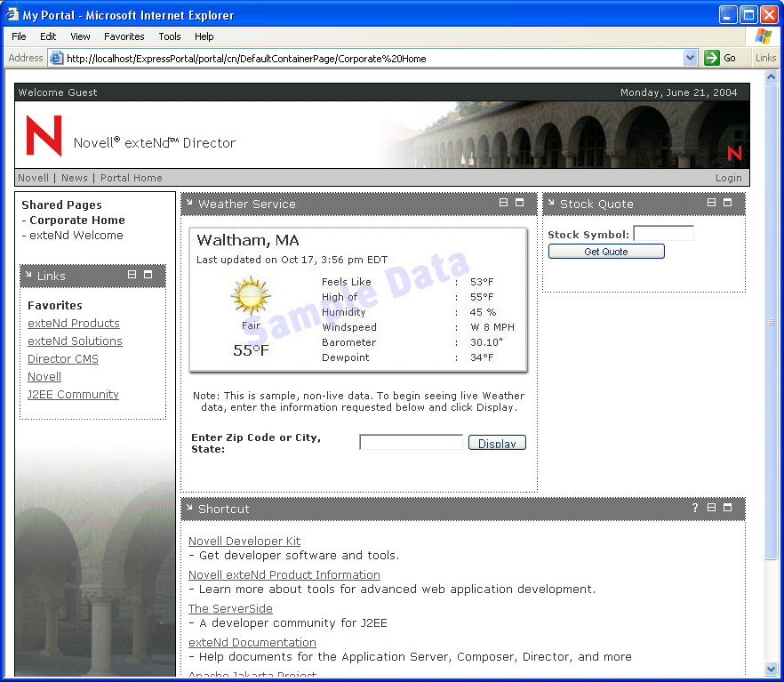Open the Novell navigation link in the header
The image size is (784, 682).
pyautogui.click(x=34, y=178)
